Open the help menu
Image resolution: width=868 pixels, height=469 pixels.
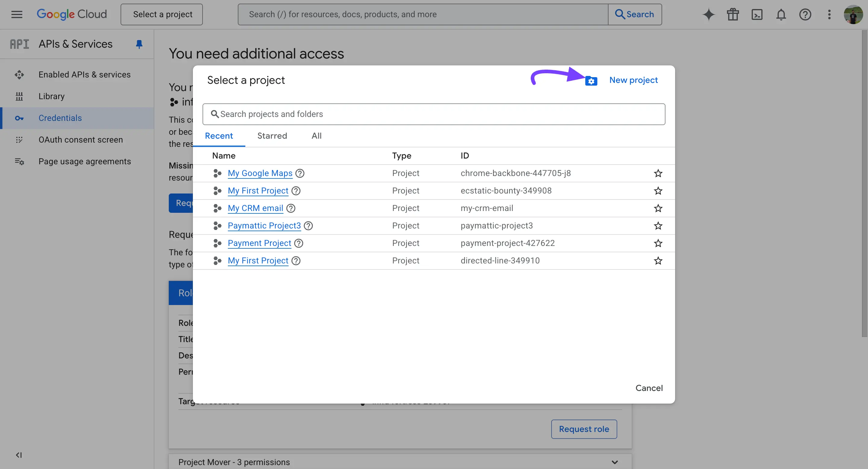click(805, 14)
